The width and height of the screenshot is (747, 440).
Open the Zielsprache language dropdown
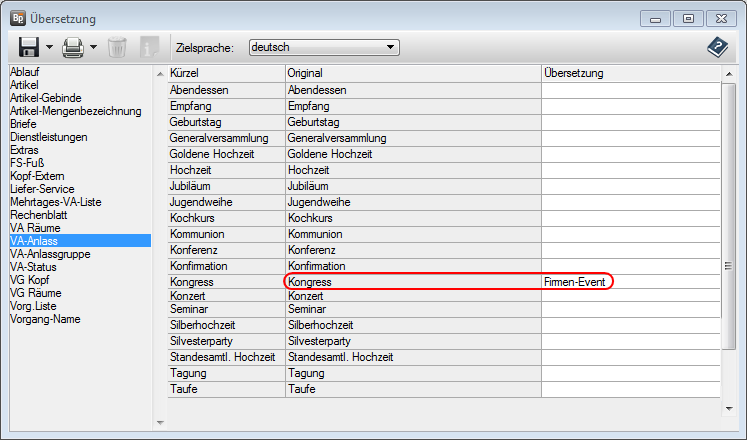(324, 47)
